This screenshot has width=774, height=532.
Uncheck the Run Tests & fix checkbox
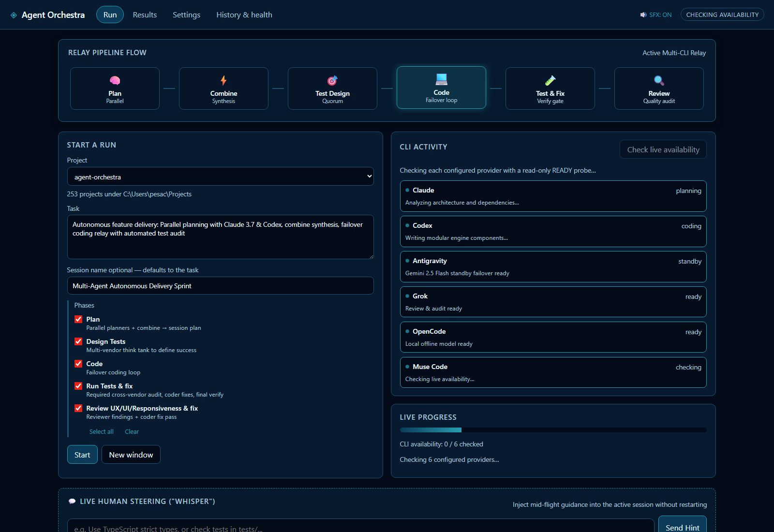click(x=78, y=386)
